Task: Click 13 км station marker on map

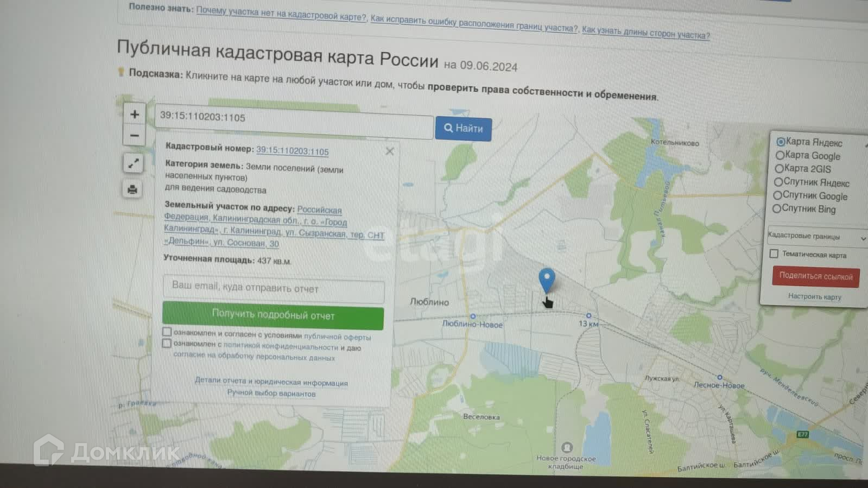Action: pyautogui.click(x=589, y=315)
